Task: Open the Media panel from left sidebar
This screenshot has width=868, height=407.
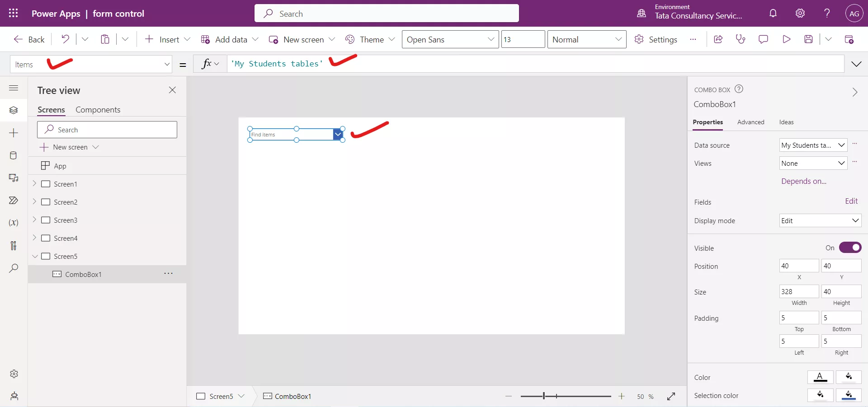Action: (x=14, y=178)
